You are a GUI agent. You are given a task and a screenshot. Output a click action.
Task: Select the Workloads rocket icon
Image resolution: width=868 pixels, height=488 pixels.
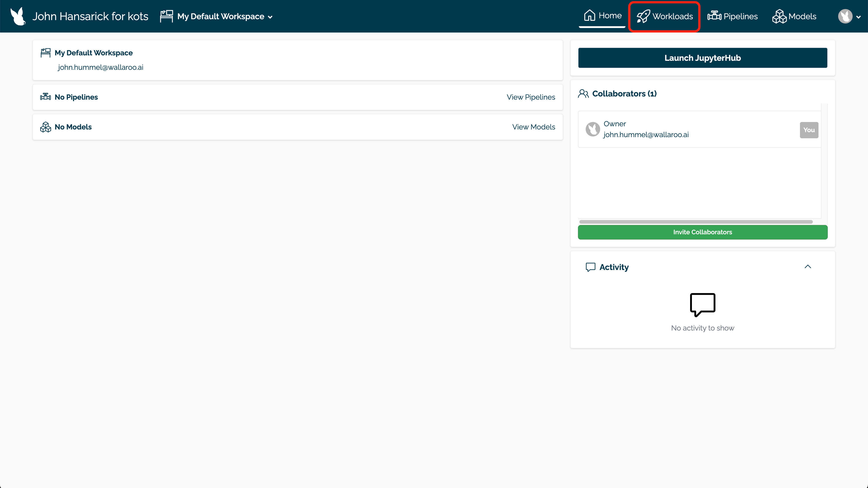tap(643, 16)
